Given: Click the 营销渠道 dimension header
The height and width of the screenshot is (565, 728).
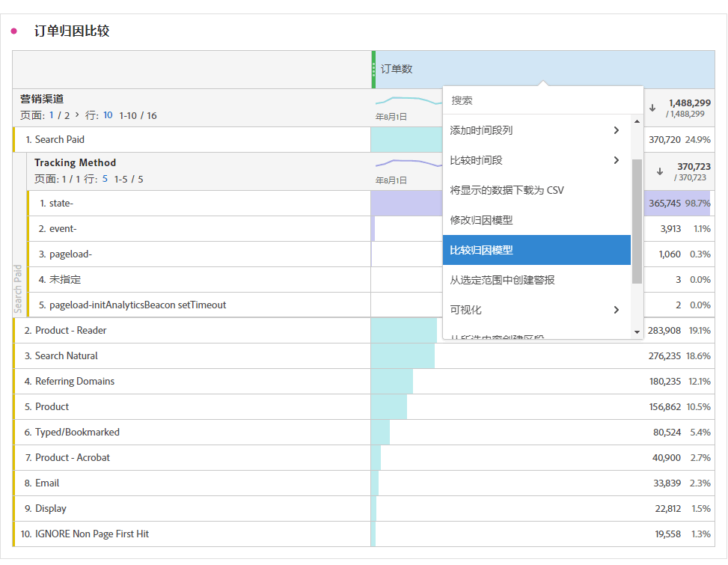Looking at the screenshot, I should (42, 99).
